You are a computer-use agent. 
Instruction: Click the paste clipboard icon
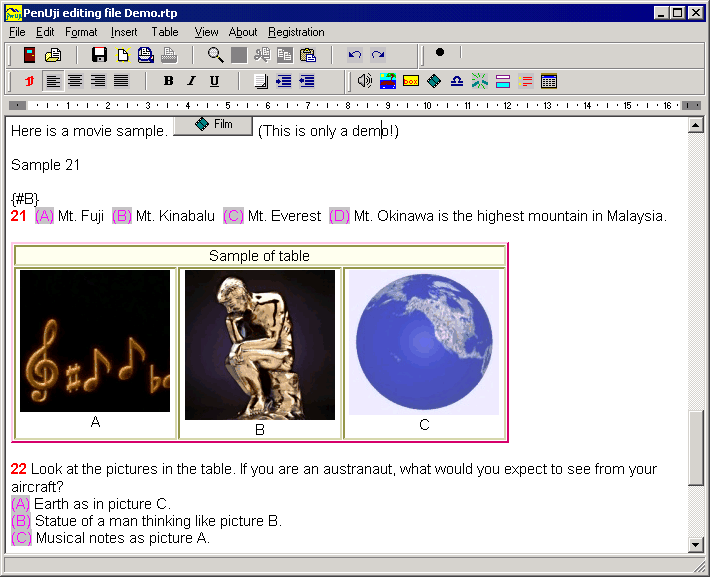click(308, 55)
